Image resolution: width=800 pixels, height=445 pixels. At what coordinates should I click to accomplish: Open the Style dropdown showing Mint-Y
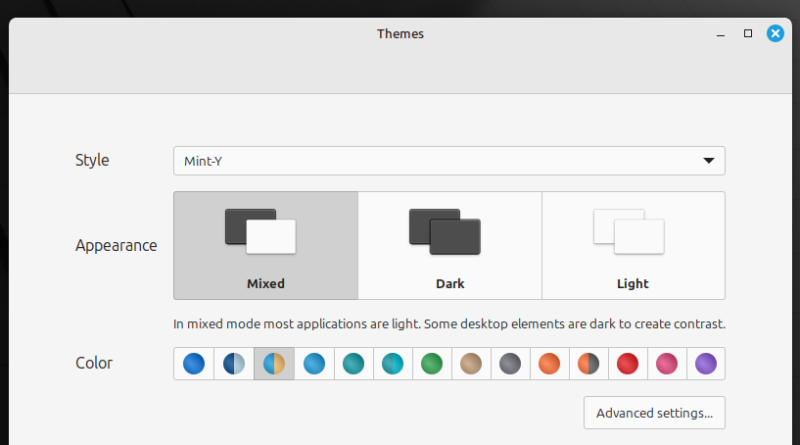(449, 161)
